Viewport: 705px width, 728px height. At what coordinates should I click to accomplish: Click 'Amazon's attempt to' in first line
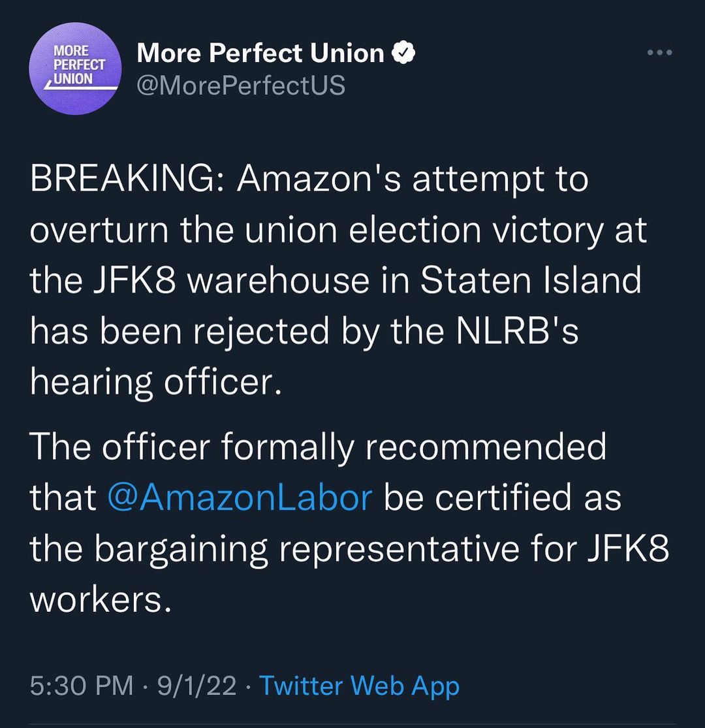tap(412, 180)
